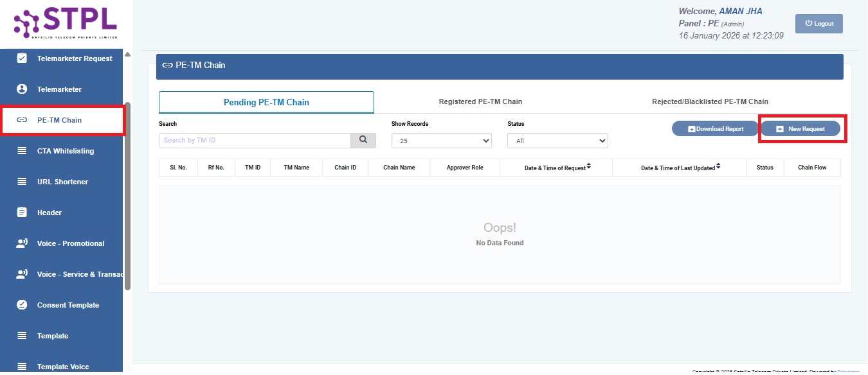This screenshot has height=375, width=868.
Task: Click the New Request button
Action: (x=802, y=128)
